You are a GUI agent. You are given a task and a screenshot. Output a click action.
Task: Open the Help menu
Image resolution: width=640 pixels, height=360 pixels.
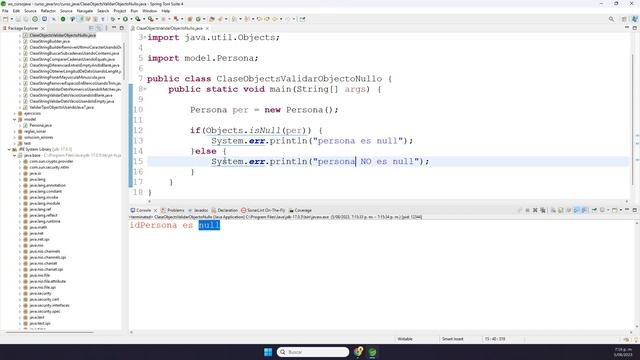coord(165,11)
